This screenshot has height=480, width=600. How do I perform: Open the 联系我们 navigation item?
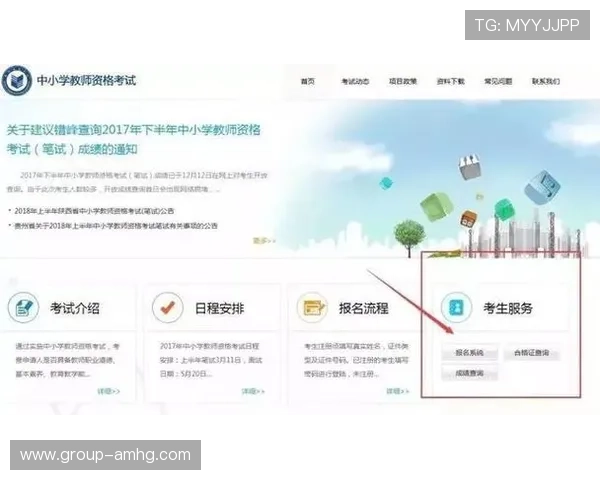(546, 81)
